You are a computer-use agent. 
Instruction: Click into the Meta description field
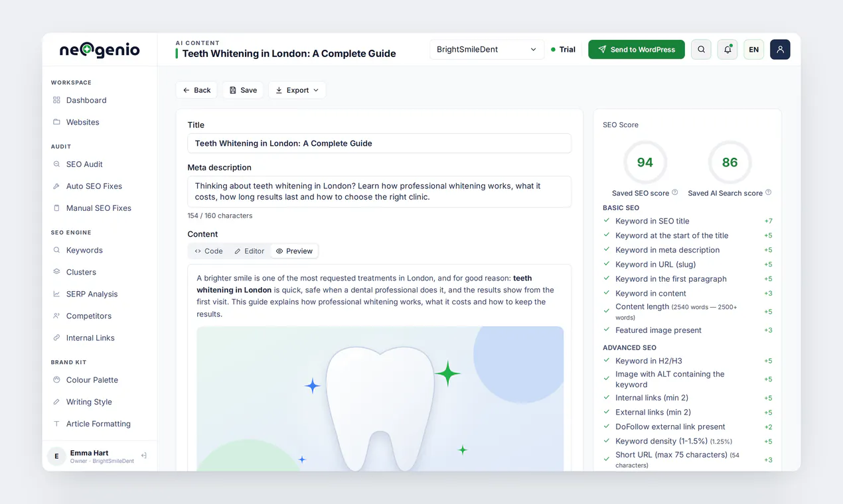click(x=379, y=192)
